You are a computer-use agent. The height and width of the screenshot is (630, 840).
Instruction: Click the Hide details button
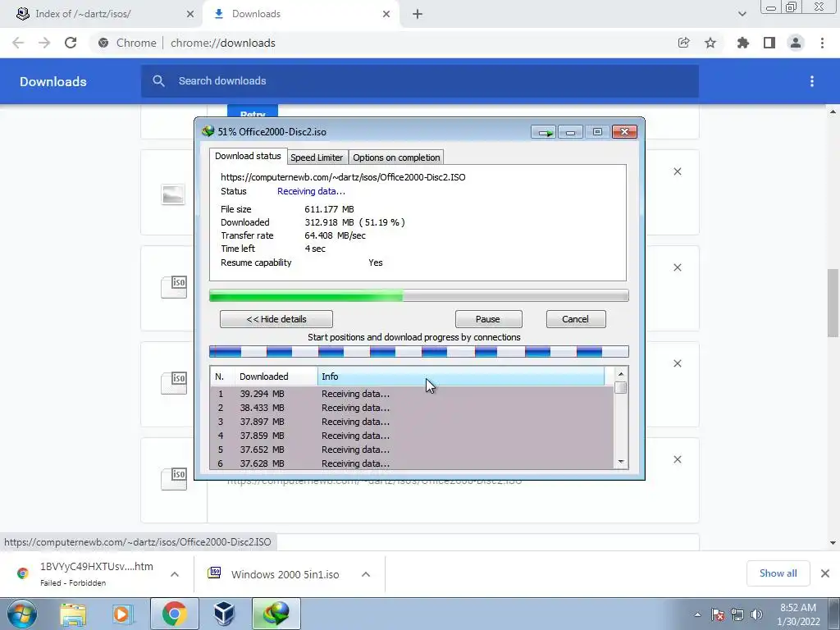[x=276, y=319]
